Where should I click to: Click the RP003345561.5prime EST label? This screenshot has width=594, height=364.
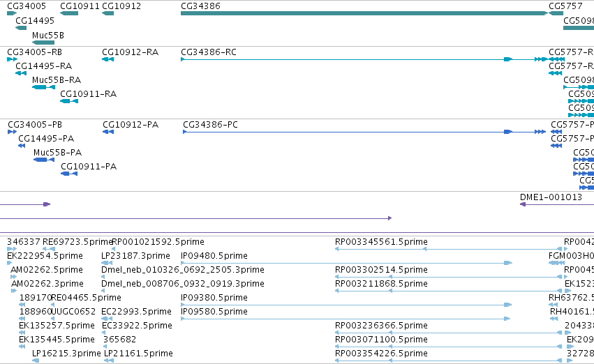pos(382,241)
